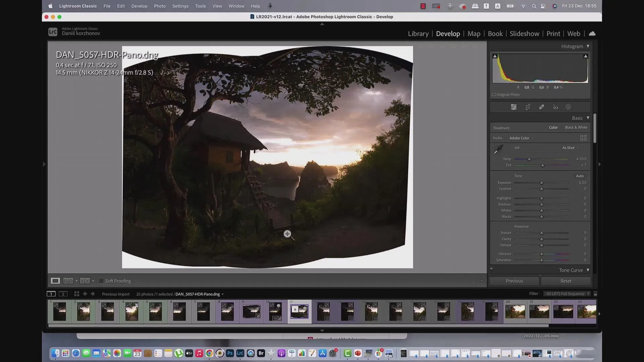This screenshot has width=644, height=362.
Task: Drag the Exposure slider
Action: click(541, 183)
